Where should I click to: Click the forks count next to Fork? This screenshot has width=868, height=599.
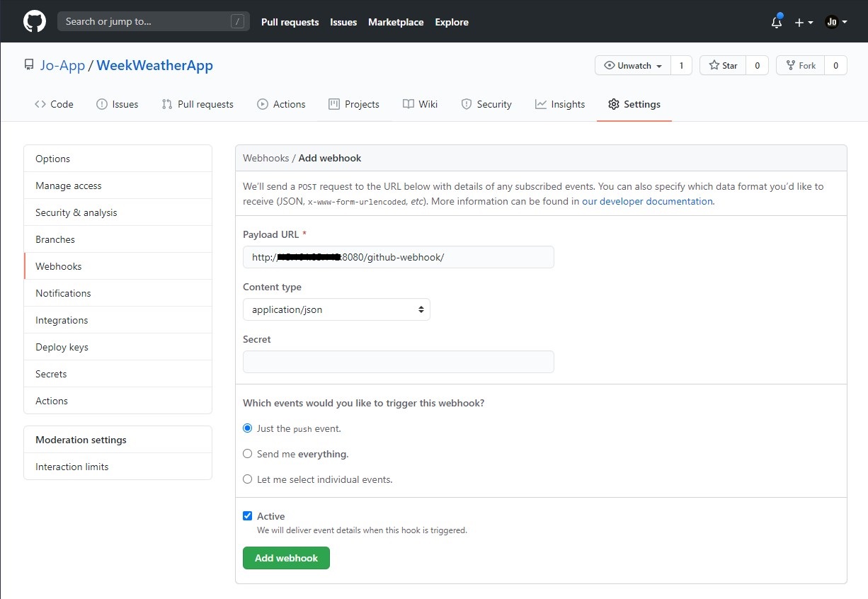coord(835,65)
